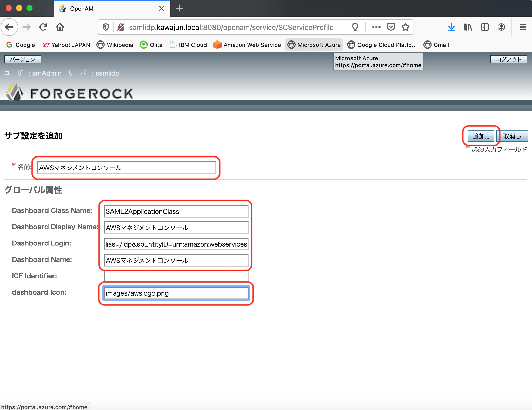Open the library bookshelf icon
Image resolution: width=532 pixels, height=410 pixels.
click(468, 27)
